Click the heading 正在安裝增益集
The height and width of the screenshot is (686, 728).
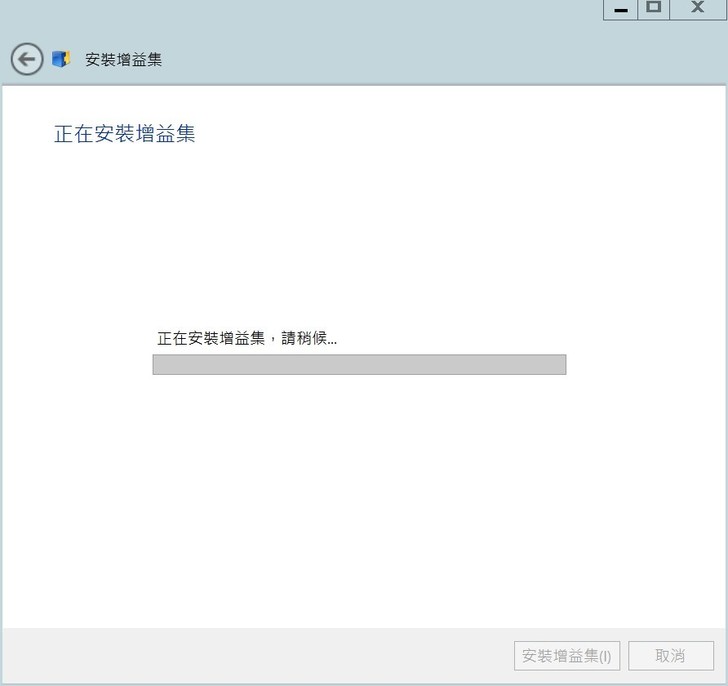click(124, 134)
